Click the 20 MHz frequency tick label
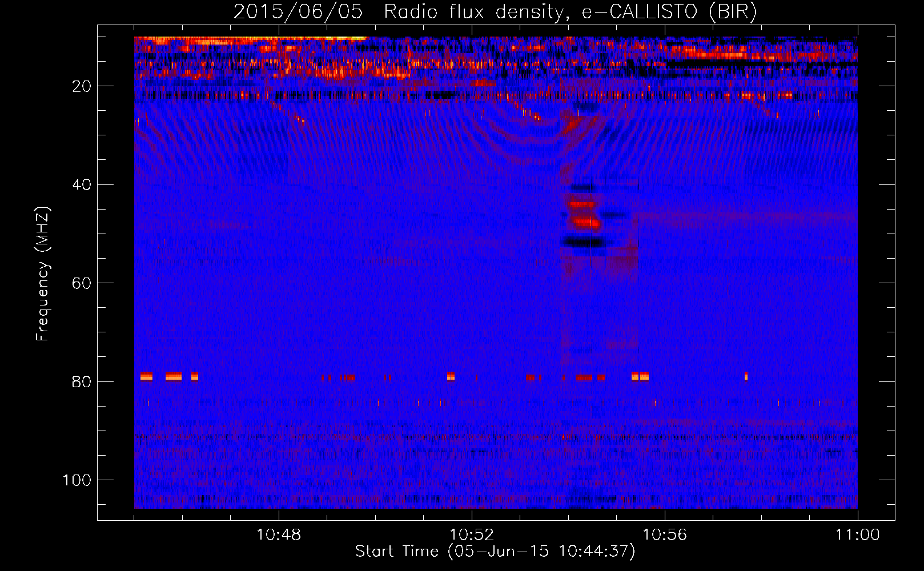 82,86
